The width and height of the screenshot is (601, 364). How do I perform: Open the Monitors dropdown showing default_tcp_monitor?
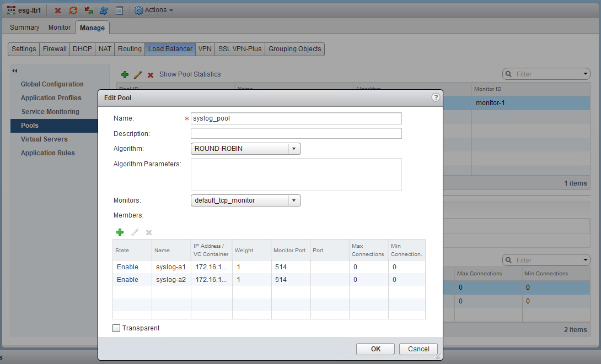(x=294, y=200)
